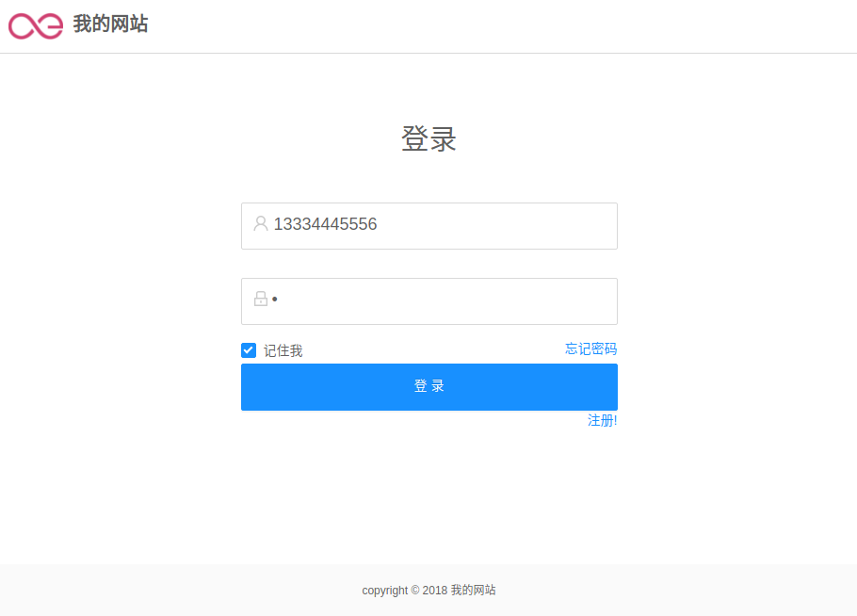Image resolution: width=857 pixels, height=616 pixels.
Task: Click the copyright © 2018 footer text
Action: click(x=429, y=591)
